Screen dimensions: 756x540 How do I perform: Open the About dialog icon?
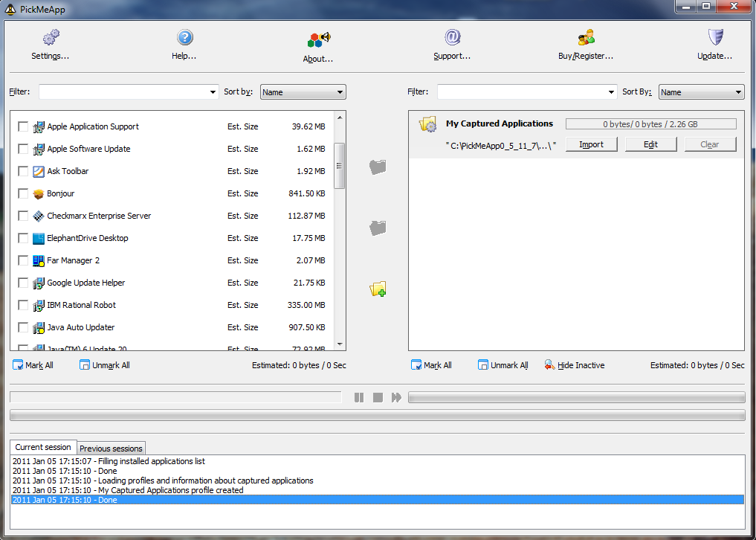(x=319, y=39)
